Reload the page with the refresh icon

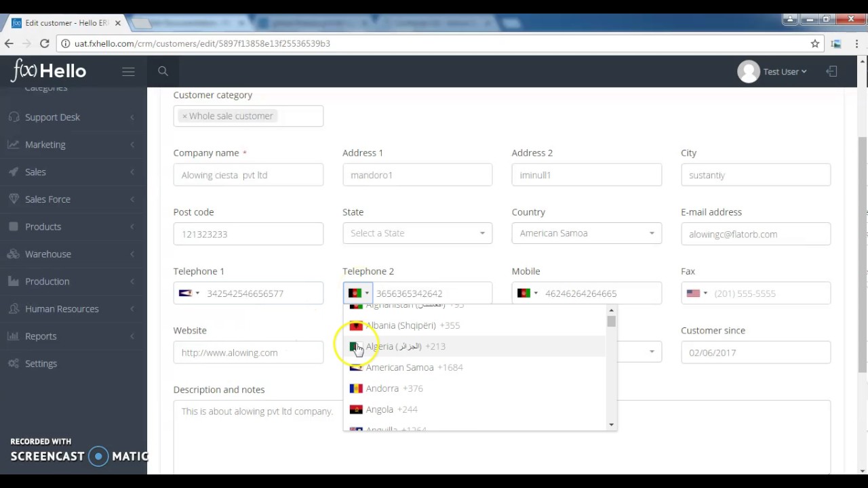44,43
